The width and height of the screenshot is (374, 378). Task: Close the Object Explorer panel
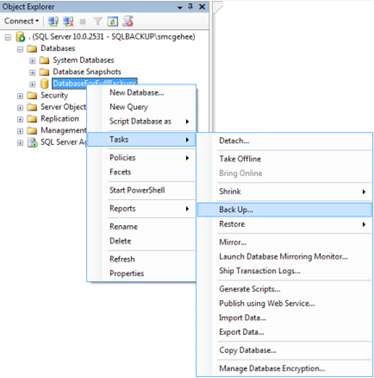[x=202, y=6]
